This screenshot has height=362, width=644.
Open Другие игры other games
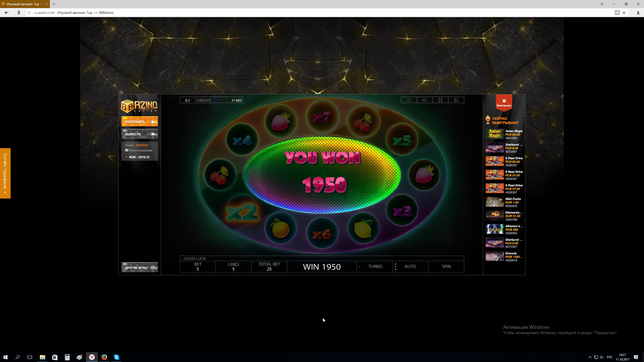click(140, 268)
